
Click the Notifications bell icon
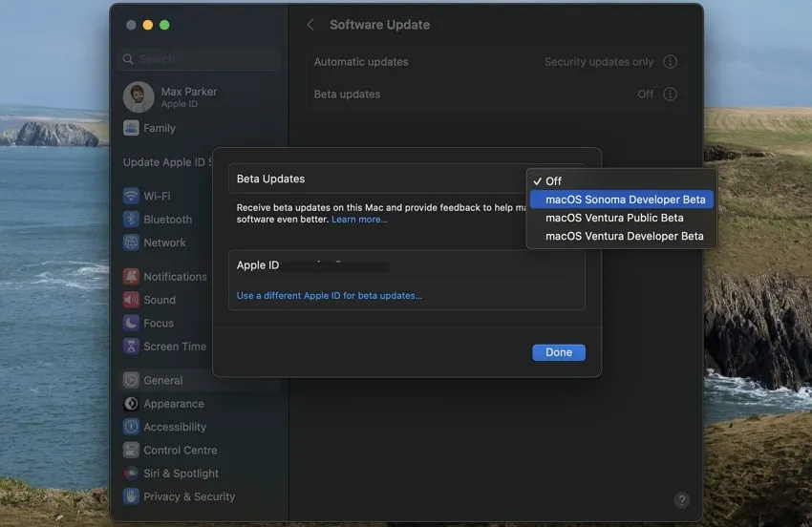coord(131,277)
